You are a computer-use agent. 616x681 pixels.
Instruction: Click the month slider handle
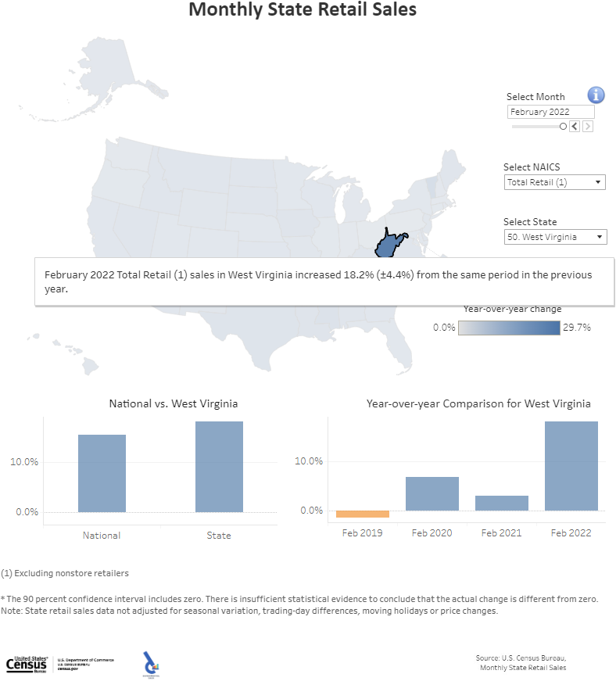click(563, 126)
